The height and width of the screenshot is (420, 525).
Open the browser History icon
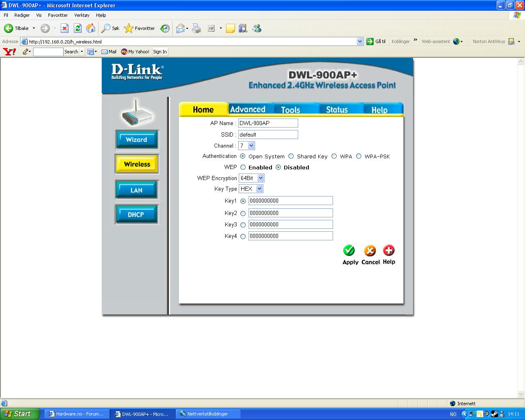(x=165, y=28)
